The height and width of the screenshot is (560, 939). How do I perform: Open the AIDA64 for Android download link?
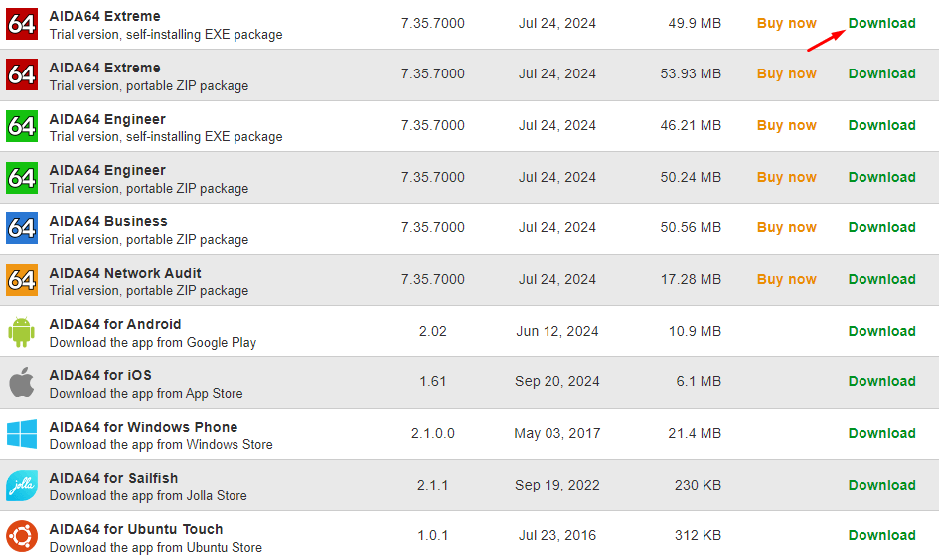pos(881,331)
